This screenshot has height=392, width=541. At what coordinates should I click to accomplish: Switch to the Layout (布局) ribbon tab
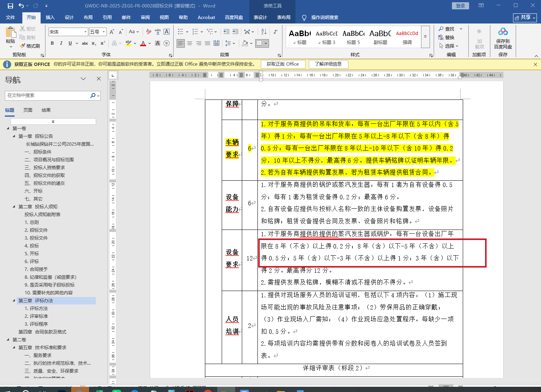[88, 18]
